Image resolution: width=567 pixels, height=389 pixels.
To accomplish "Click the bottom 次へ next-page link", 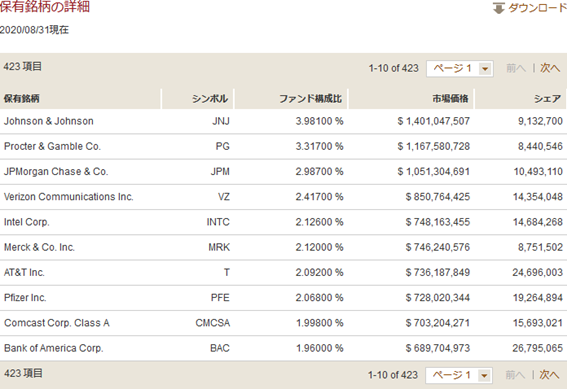I will [549, 375].
